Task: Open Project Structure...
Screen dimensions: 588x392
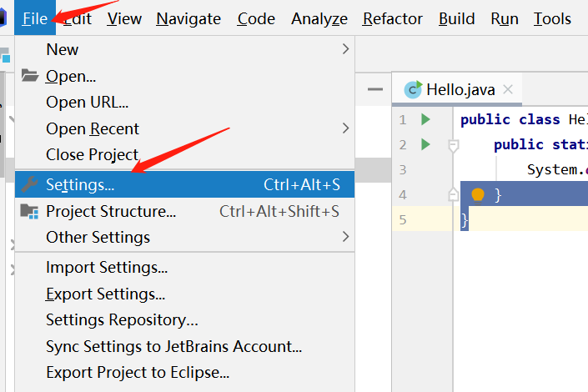Action: (x=184, y=211)
